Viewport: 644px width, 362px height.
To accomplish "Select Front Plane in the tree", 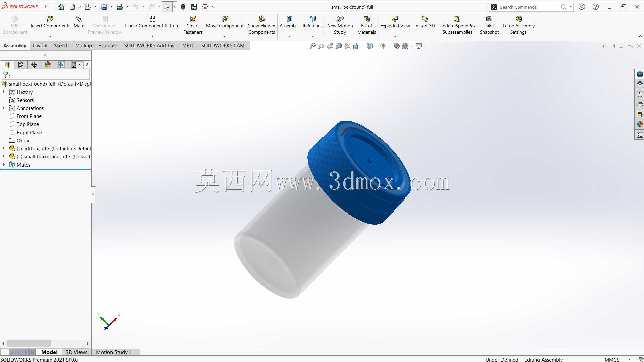I will (29, 116).
